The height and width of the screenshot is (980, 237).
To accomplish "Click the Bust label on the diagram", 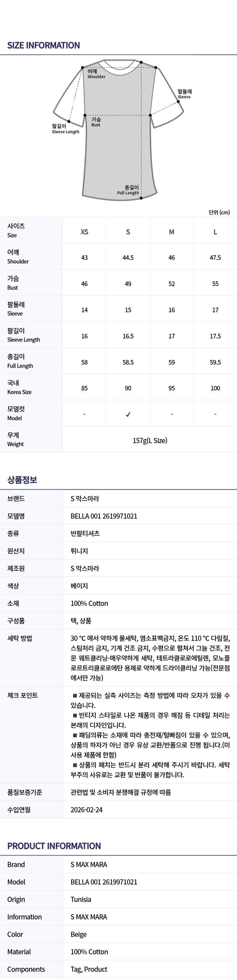I will (x=96, y=122).
